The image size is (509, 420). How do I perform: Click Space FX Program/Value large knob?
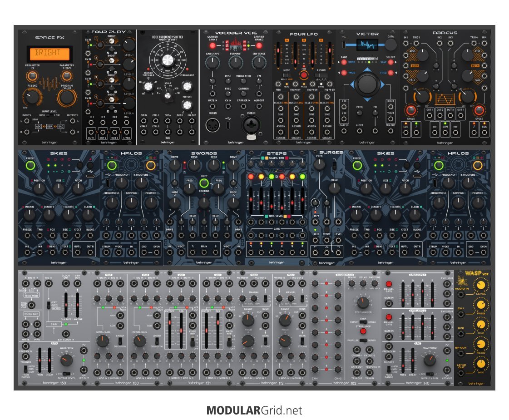(67, 97)
